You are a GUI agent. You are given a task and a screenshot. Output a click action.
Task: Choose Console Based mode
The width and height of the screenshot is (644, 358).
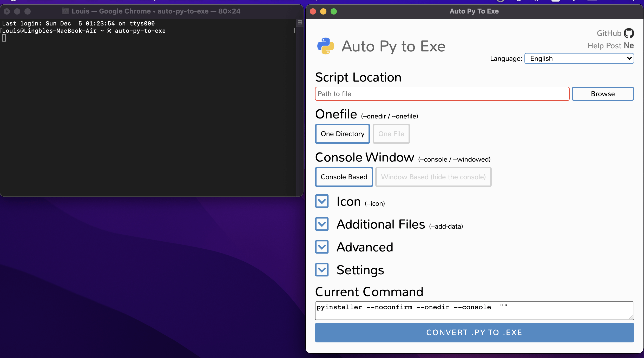click(344, 177)
